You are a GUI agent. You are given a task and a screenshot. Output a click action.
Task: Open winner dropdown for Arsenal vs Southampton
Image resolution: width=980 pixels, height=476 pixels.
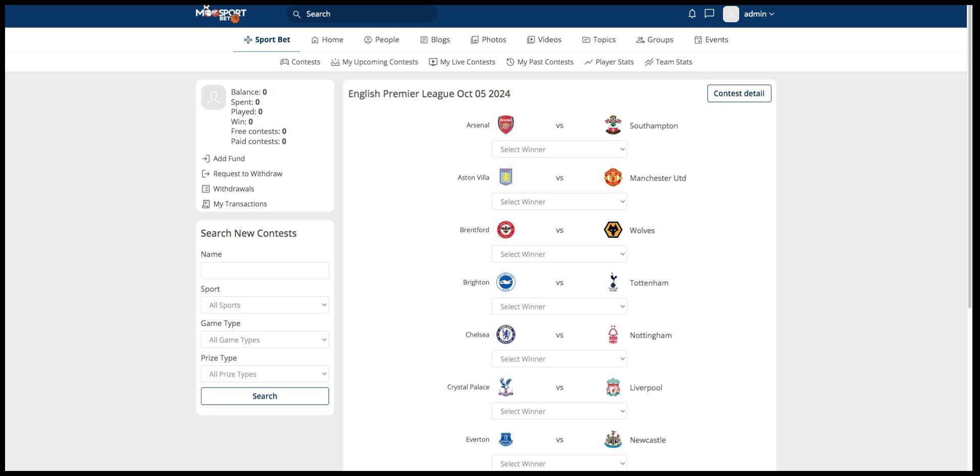pyautogui.click(x=559, y=149)
